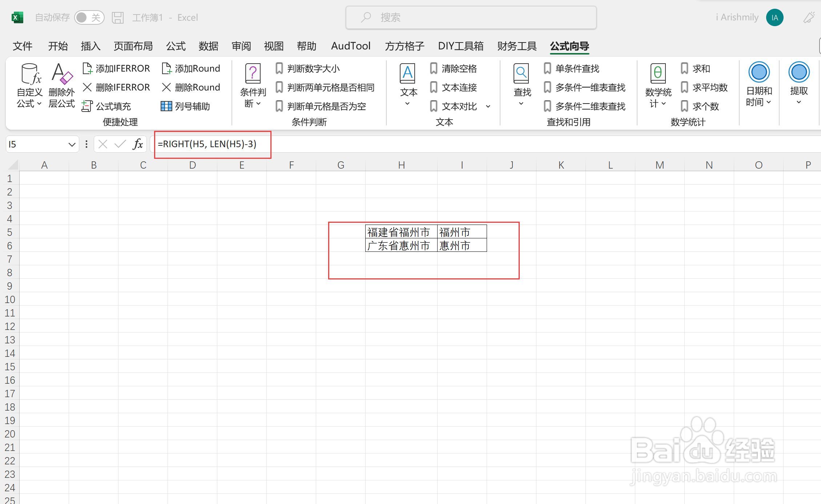
Task: Click the formula bar input
Action: [x=485, y=144]
